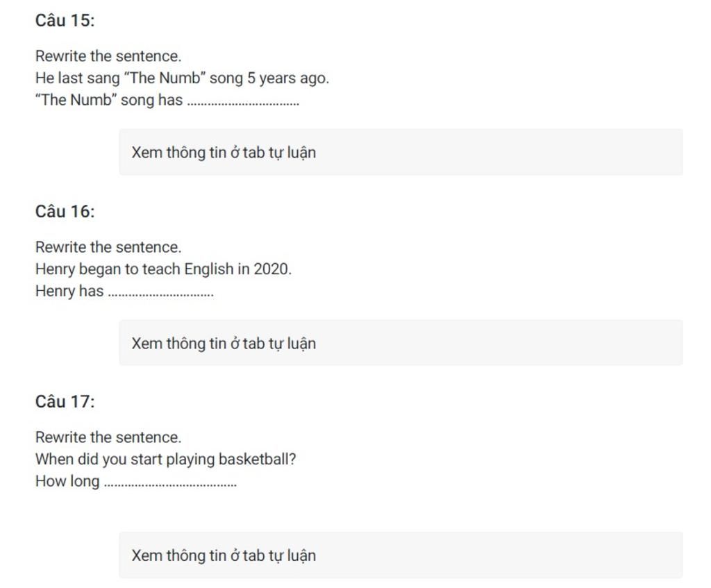Click the word 'basketball' in Câu 17

click(x=253, y=460)
